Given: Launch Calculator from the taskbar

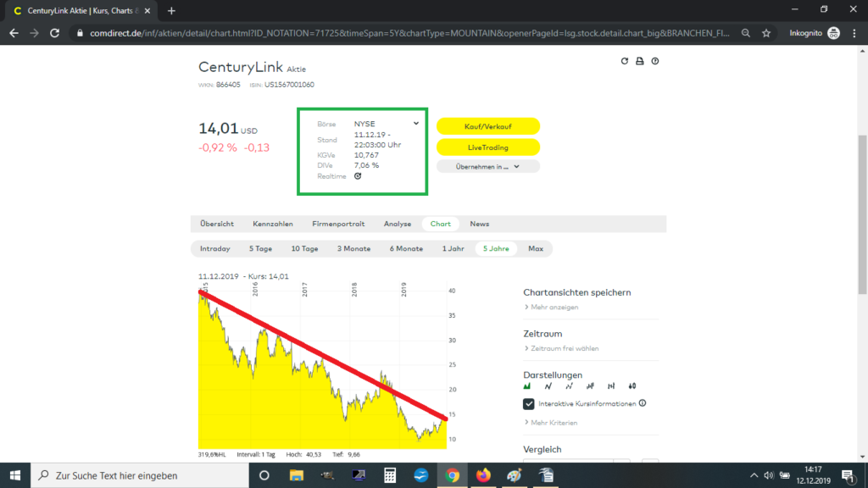Looking at the screenshot, I should click(390, 475).
